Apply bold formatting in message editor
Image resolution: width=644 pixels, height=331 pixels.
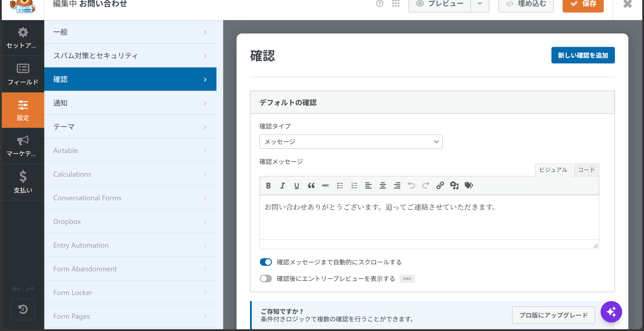coord(268,185)
